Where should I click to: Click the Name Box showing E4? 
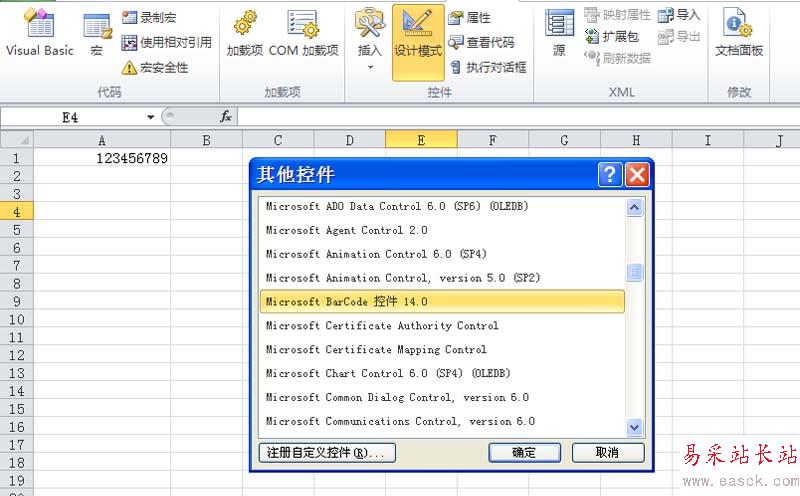tap(72, 117)
